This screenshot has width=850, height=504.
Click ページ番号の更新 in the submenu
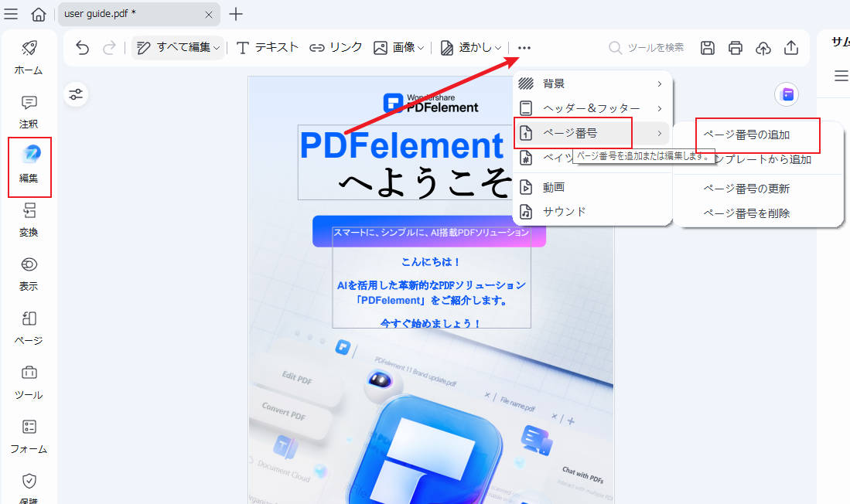[x=746, y=188]
